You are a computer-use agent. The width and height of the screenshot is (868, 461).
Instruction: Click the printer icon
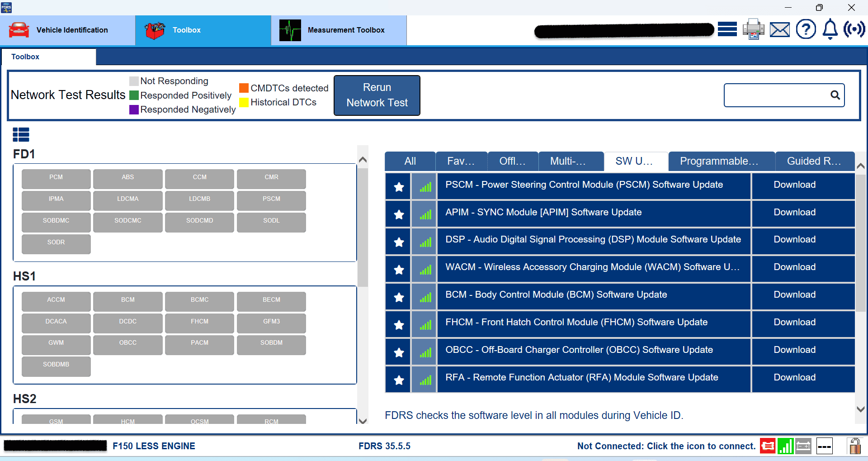coord(753,29)
